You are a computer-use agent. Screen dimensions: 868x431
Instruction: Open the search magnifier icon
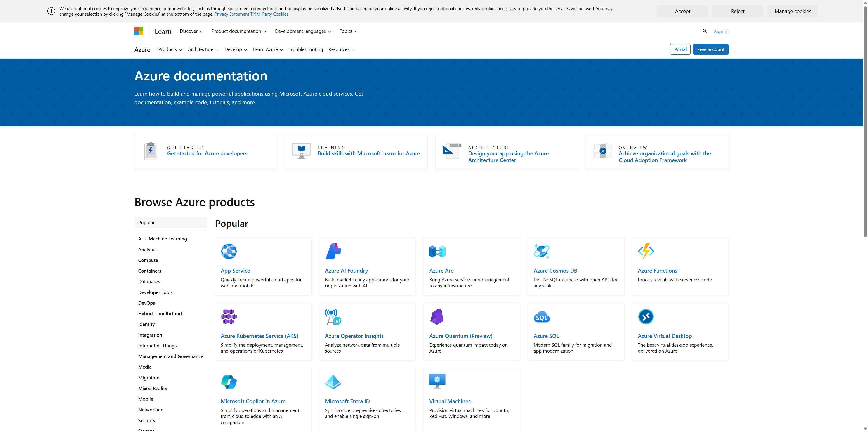point(704,31)
